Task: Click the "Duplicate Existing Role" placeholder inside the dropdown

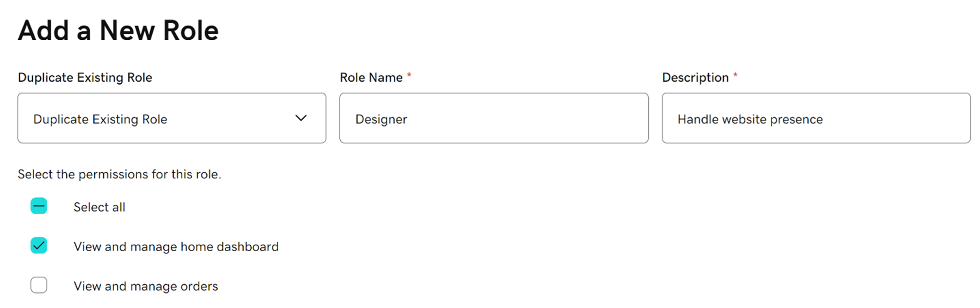Action: [x=100, y=119]
